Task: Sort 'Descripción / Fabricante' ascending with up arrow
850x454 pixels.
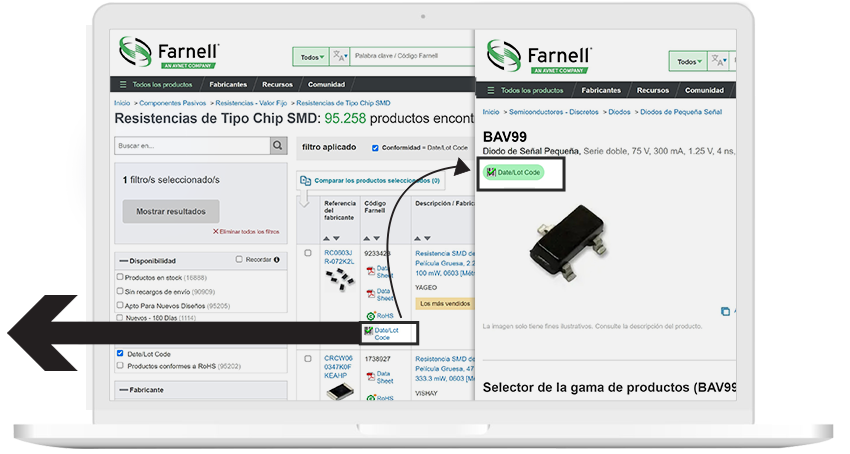Action: pyautogui.click(x=417, y=239)
